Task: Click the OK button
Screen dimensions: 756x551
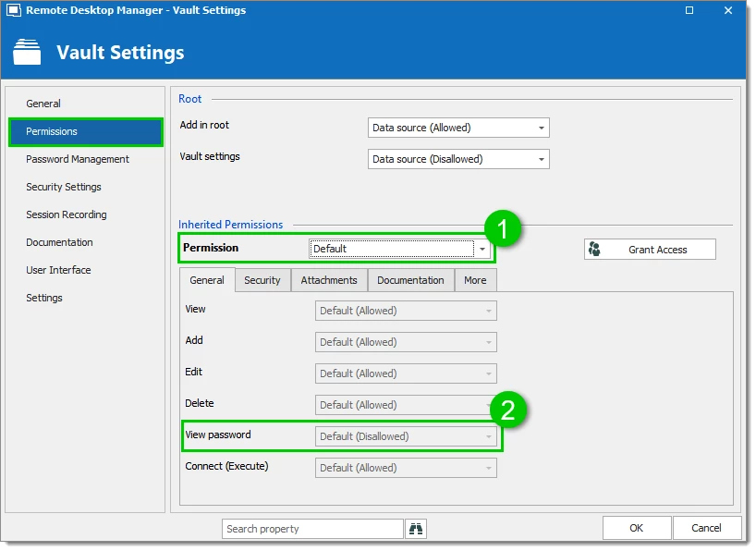Action: (637, 528)
